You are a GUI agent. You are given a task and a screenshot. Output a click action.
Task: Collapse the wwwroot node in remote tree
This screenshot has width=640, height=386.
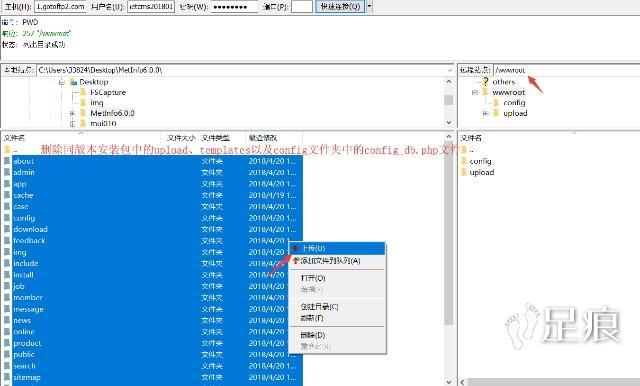point(475,93)
